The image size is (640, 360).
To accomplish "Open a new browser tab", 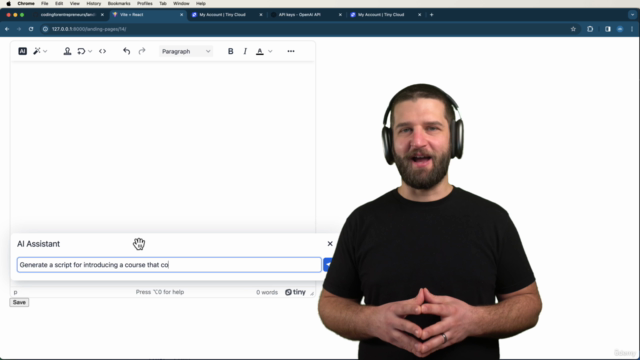I will pos(431,15).
